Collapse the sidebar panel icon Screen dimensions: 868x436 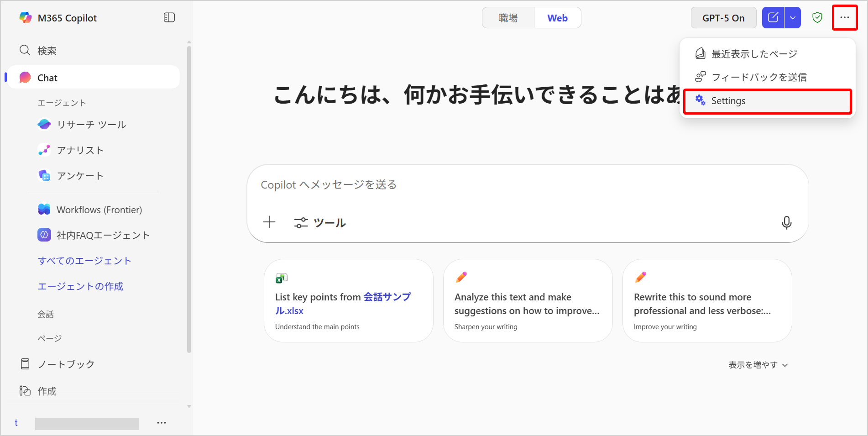tap(169, 17)
